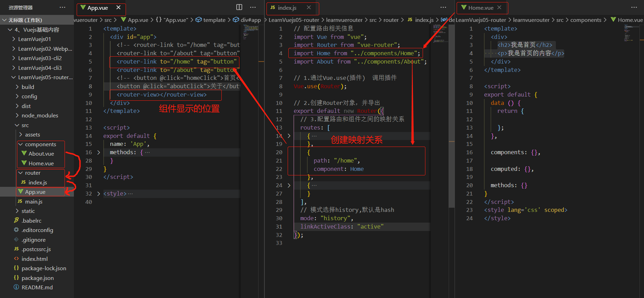Collapse the router folder in explorer
The height and width of the screenshot is (298, 644).
pos(20,173)
